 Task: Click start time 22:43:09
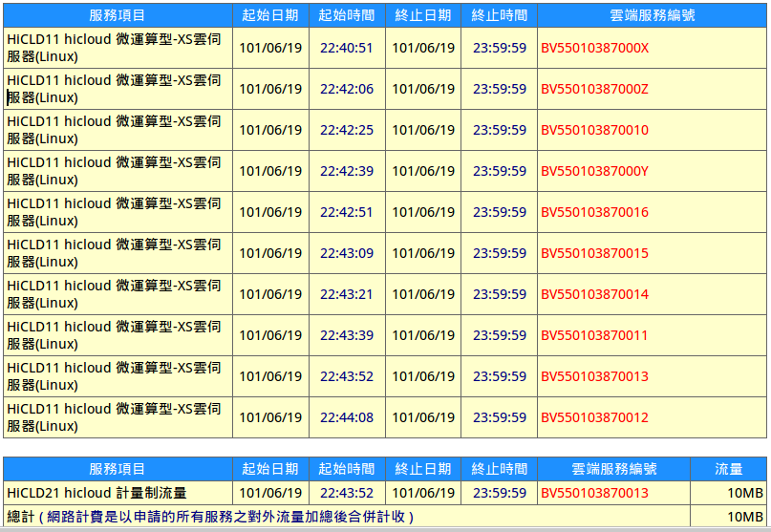pos(347,253)
